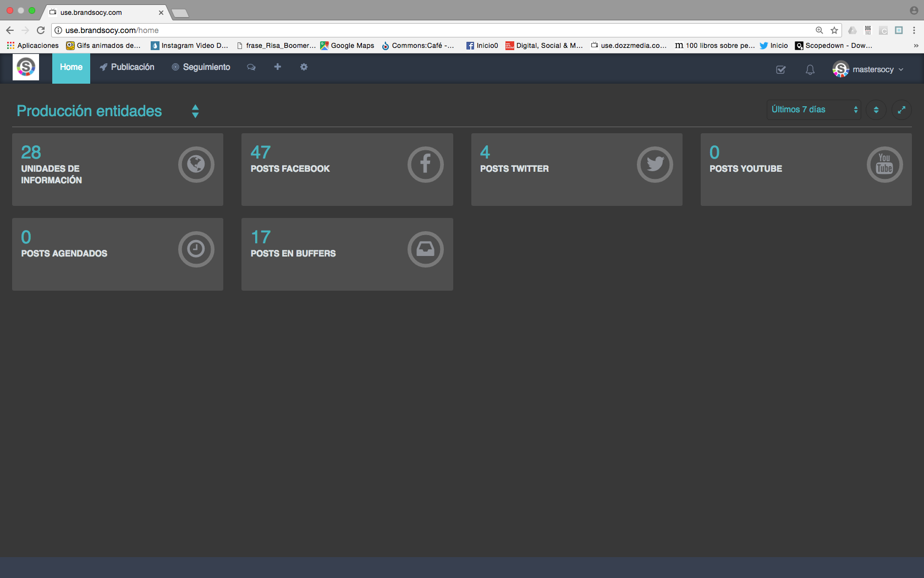924x578 pixels.
Task: Open the Inicio0 Facebook bookmark
Action: point(482,46)
